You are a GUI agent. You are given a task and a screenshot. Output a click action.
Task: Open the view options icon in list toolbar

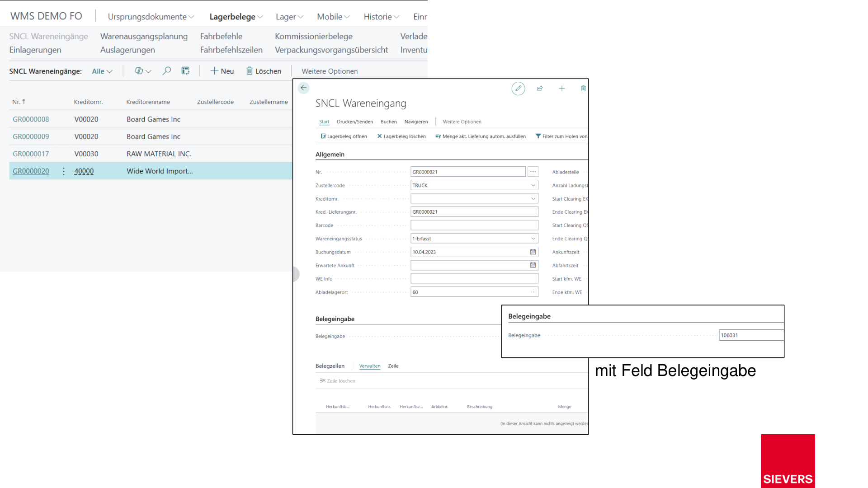[x=142, y=71]
